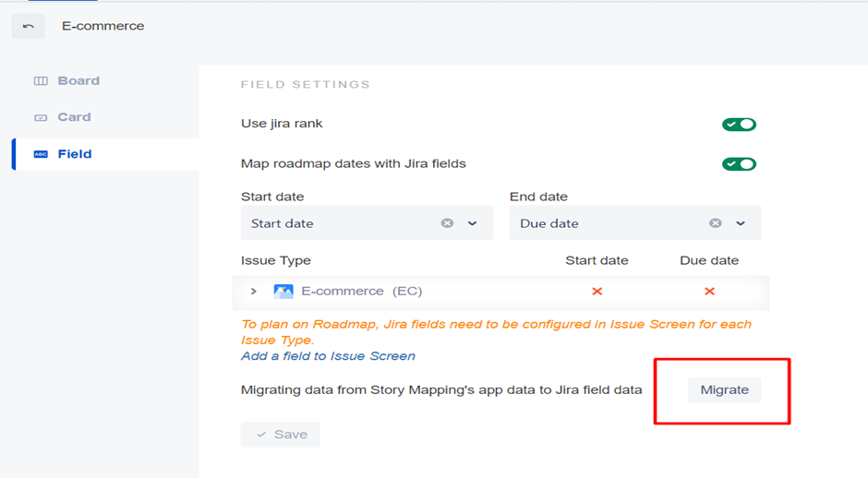Image resolution: width=868 pixels, height=478 pixels.
Task: Open the End date dropdown chevron
Action: [740, 223]
